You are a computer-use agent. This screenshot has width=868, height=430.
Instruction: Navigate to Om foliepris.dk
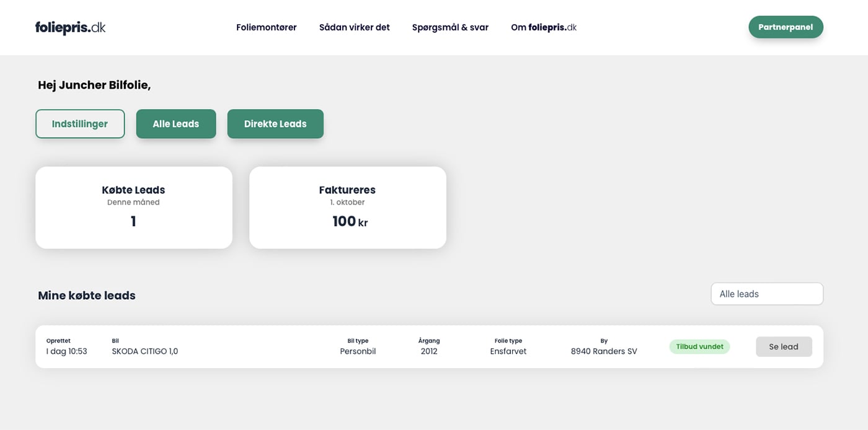(543, 27)
